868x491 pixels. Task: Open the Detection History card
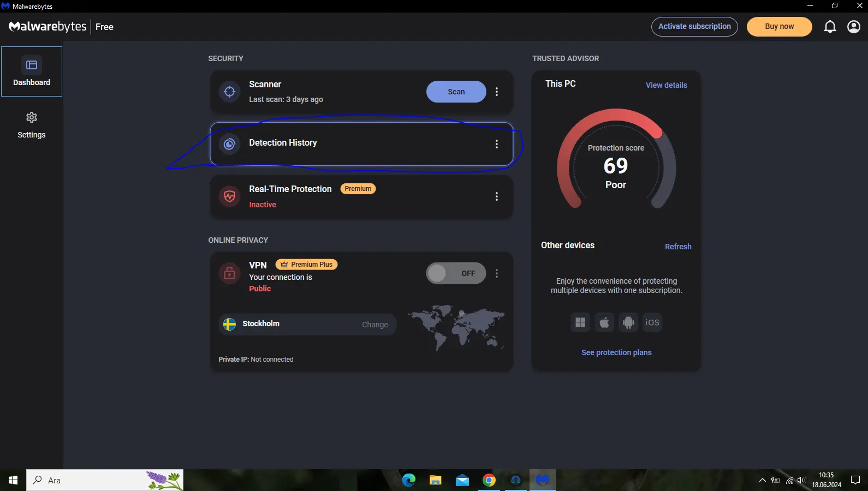tap(361, 144)
